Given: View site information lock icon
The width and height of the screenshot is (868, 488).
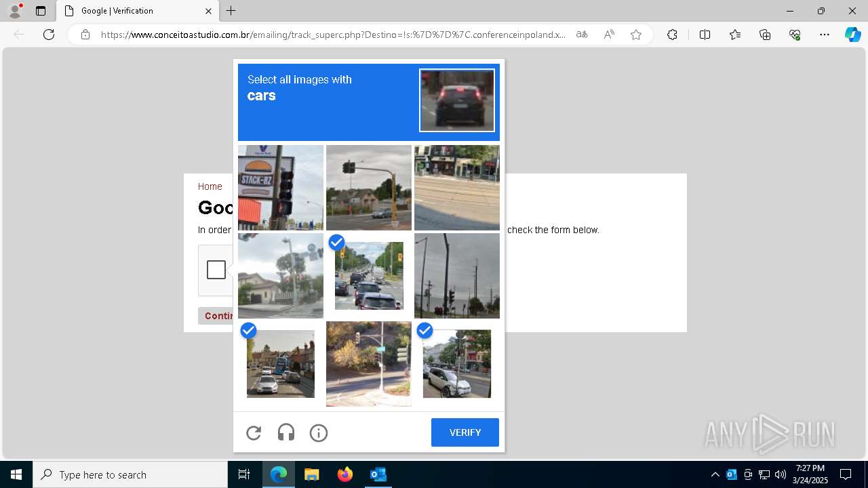Looking at the screenshot, I should click(x=85, y=35).
